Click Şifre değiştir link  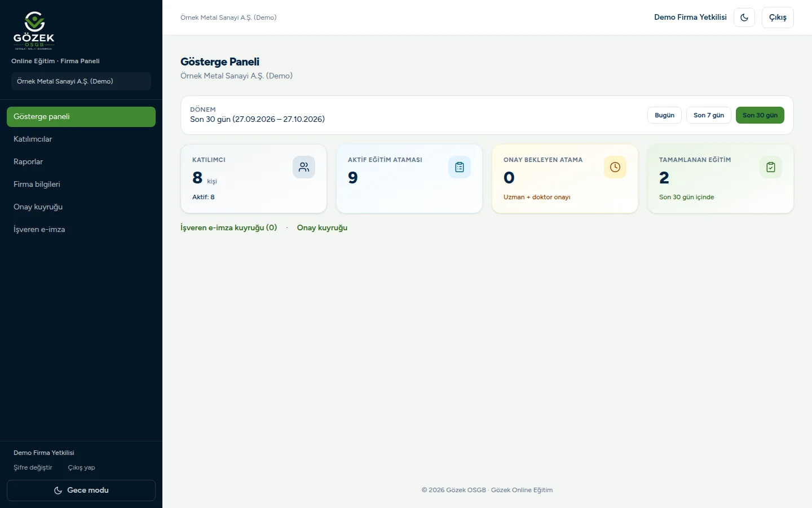pos(33,467)
